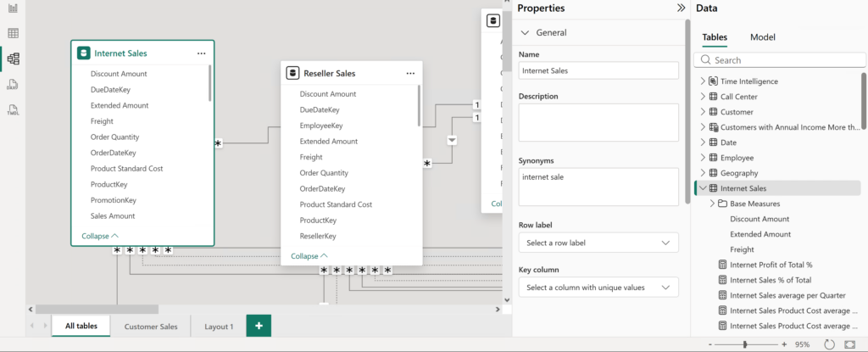
Task: Open Reseller Sales card more options ellipsis
Action: (410, 73)
